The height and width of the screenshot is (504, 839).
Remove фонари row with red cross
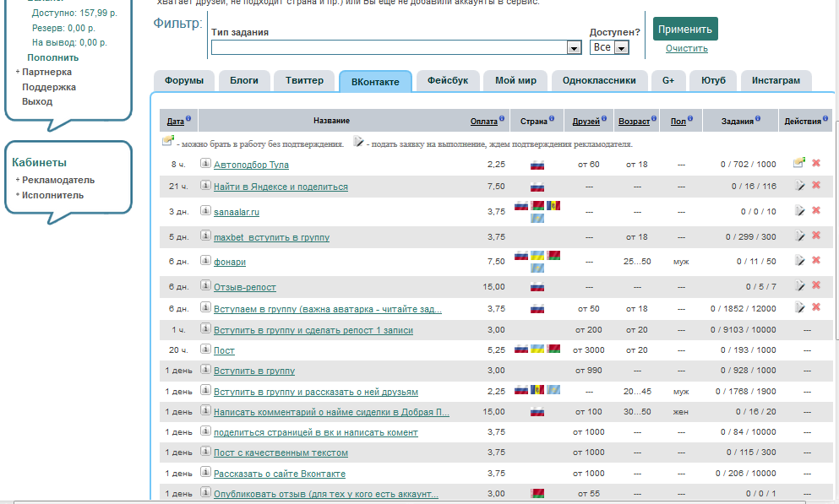coord(816,260)
